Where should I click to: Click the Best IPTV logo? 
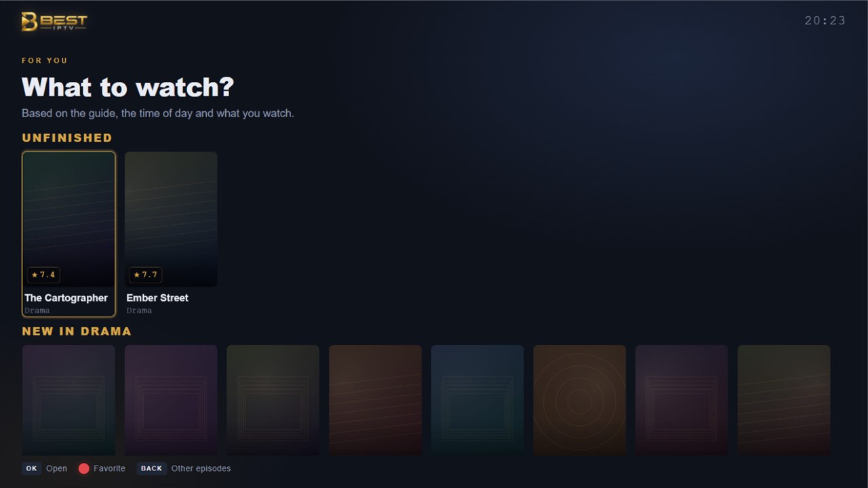[54, 22]
